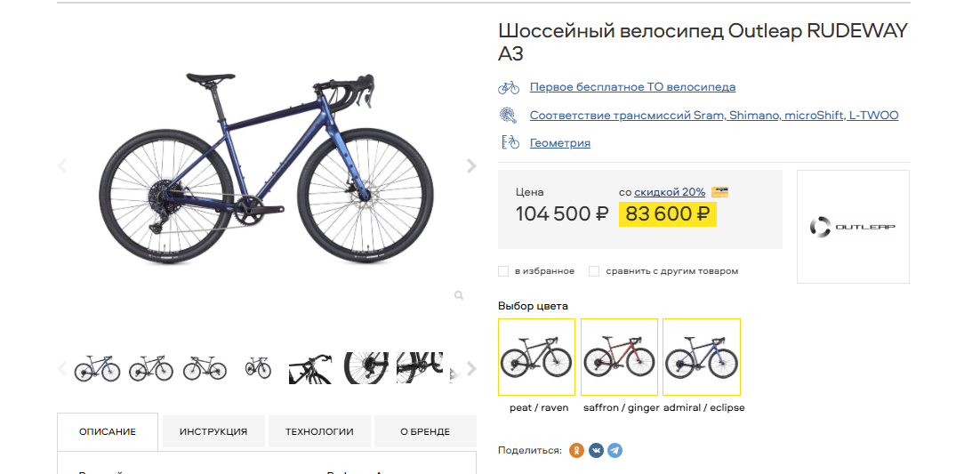The height and width of the screenshot is (474, 980).
Task: Open the 'скидкой 20%' discount link
Action: (x=670, y=192)
